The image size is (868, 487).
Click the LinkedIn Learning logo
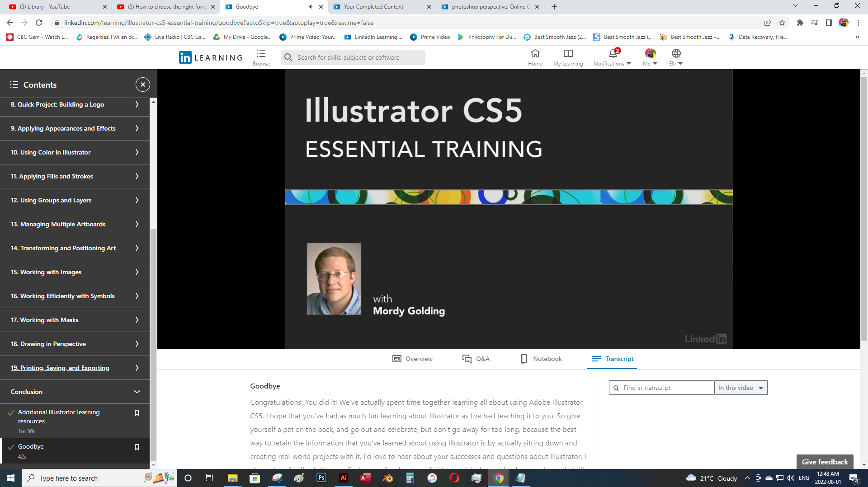pyautogui.click(x=211, y=57)
